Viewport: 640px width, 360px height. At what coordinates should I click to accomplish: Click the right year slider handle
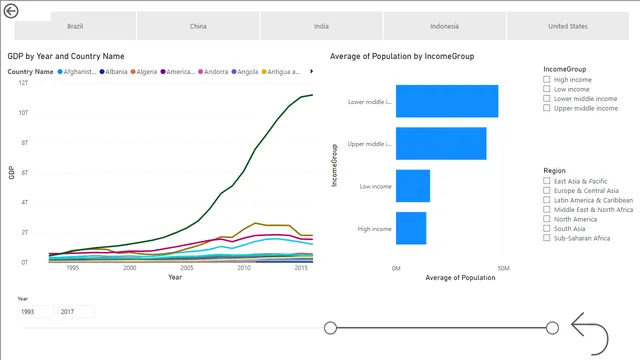(552, 328)
